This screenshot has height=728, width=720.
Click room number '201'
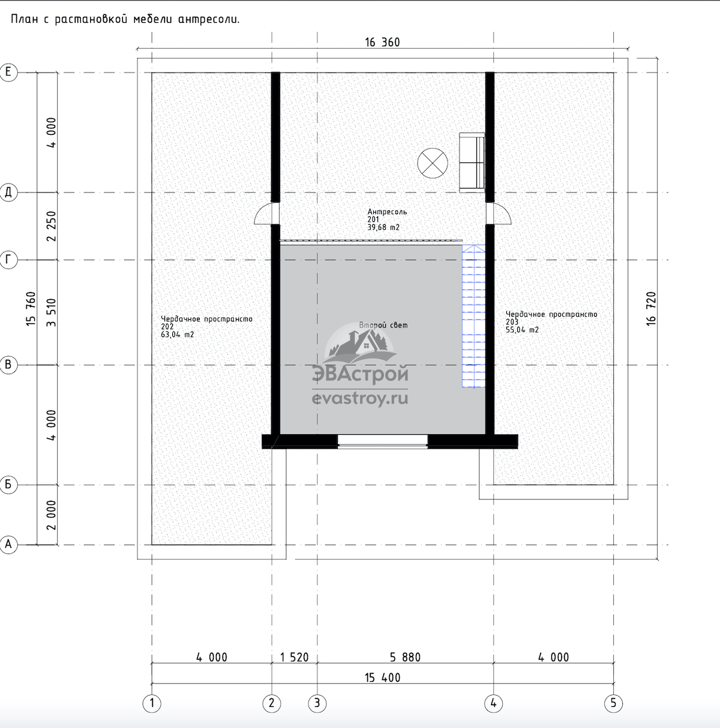click(374, 220)
